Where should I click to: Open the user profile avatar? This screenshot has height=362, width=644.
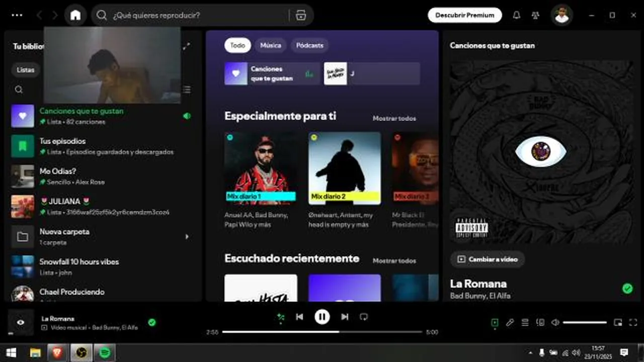point(561,15)
